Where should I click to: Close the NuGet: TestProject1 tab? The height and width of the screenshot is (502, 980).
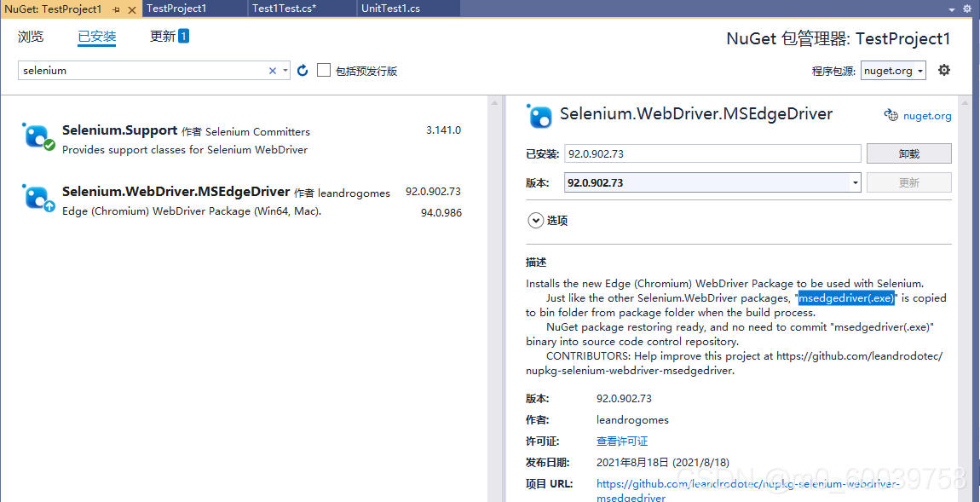131,10
